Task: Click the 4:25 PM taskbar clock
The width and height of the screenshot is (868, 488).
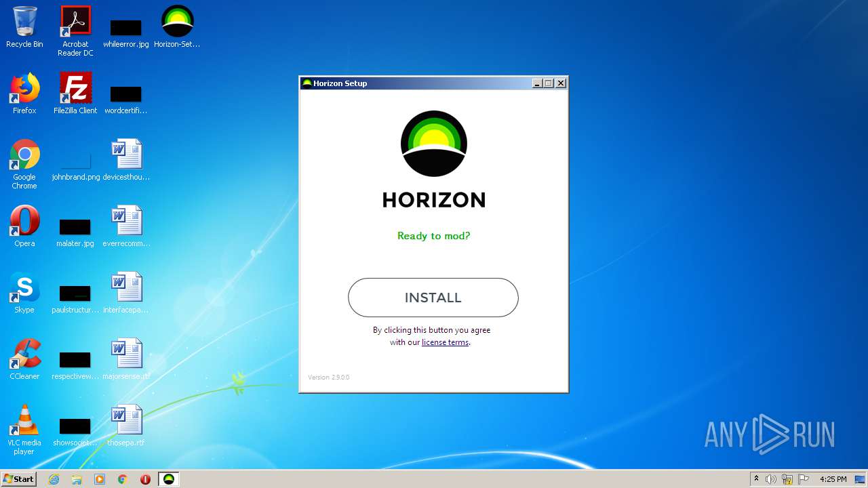Action: coord(833,479)
